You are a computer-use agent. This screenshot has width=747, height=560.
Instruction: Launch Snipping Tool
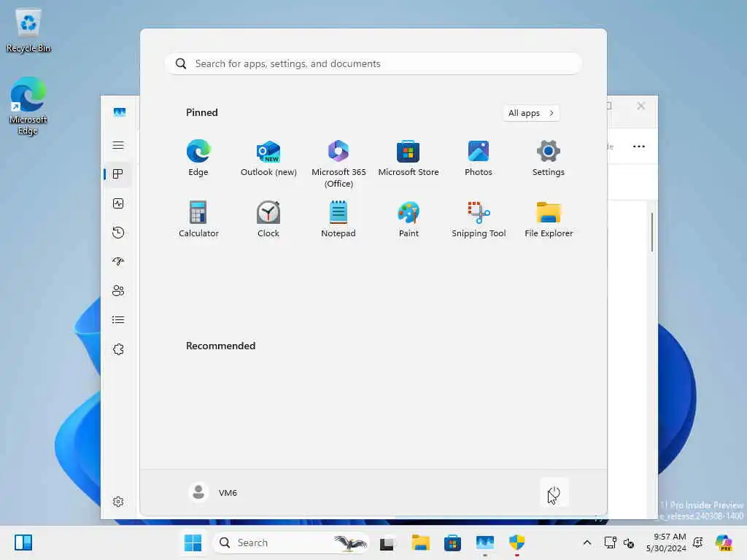479,219
